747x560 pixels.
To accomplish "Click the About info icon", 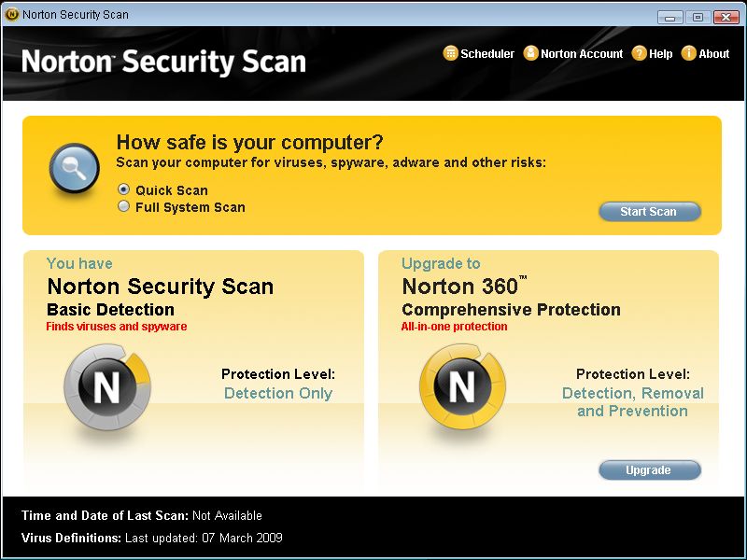I will (688, 53).
